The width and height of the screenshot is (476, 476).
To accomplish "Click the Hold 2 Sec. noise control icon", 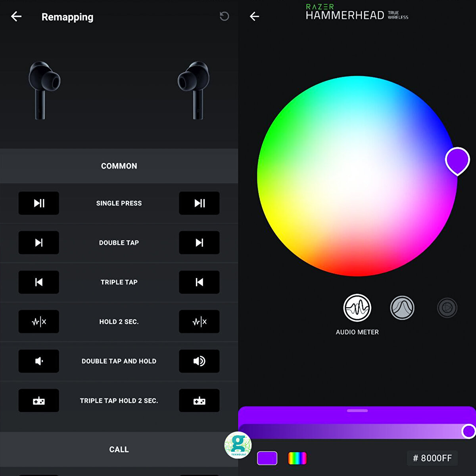I will click(38, 321).
